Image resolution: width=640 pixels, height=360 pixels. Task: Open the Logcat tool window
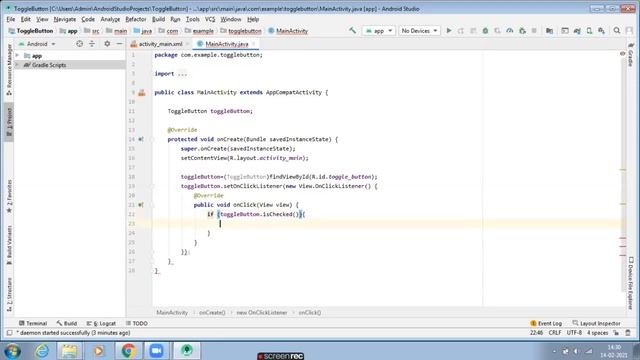point(101,323)
